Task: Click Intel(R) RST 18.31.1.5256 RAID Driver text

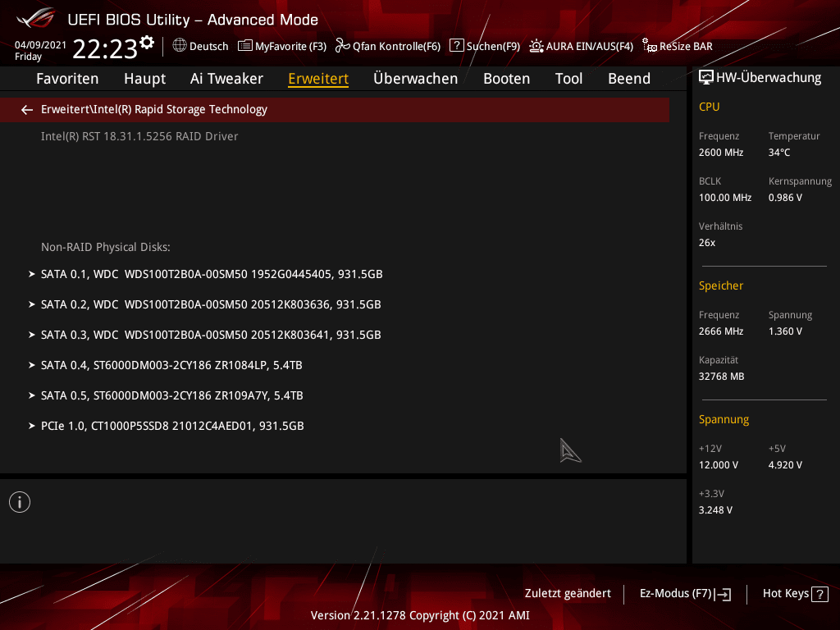Action: pyautogui.click(x=139, y=137)
